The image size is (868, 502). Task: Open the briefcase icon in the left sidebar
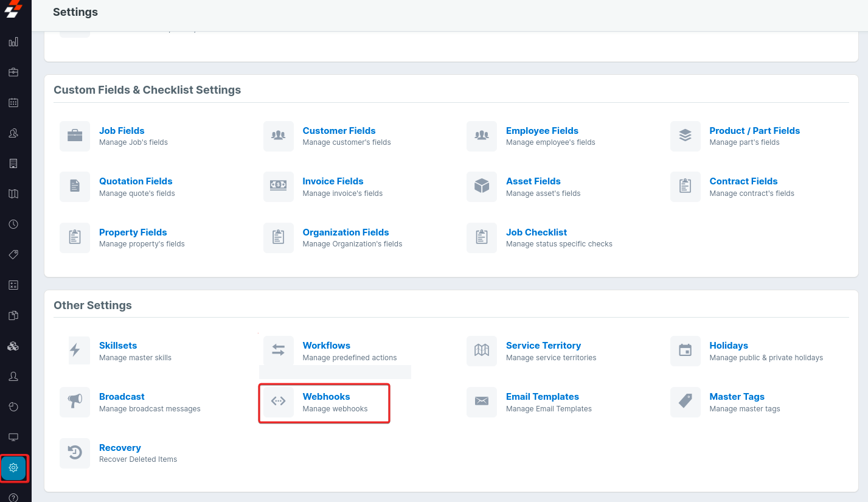point(13,72)
